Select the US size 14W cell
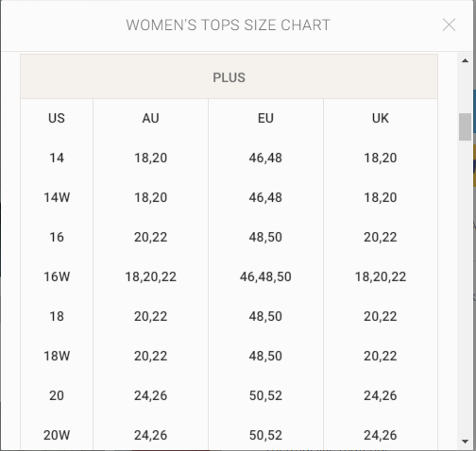This screenshot has width=476, height=451. coord(57,197)
